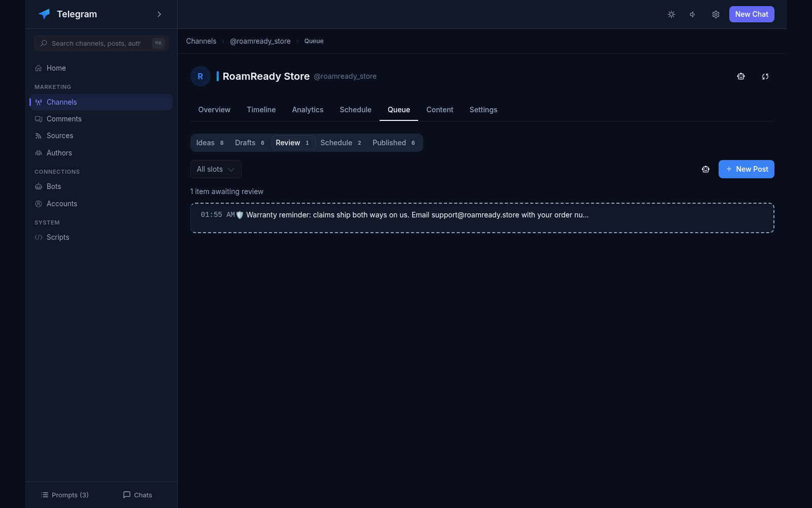Refresh channel with the sync icon
This screenshot has height=508, width=812.
(765, 76)
